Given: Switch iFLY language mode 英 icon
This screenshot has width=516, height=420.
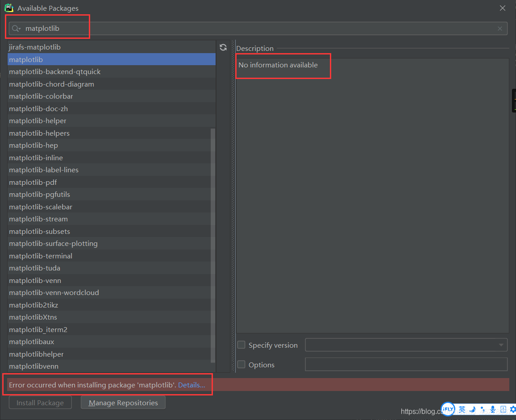Looking at the screenshot, I should tap(462, 409).
